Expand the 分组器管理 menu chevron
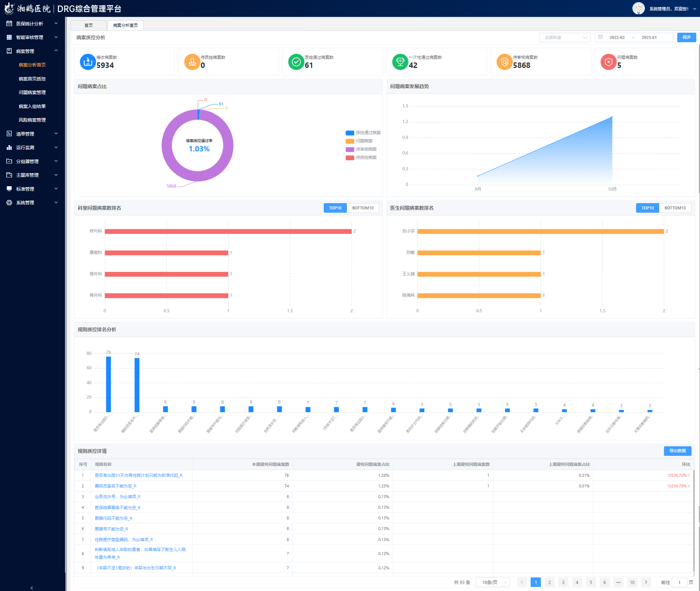Viewport: 700px width, 591px height. click(x=56, y=161)
